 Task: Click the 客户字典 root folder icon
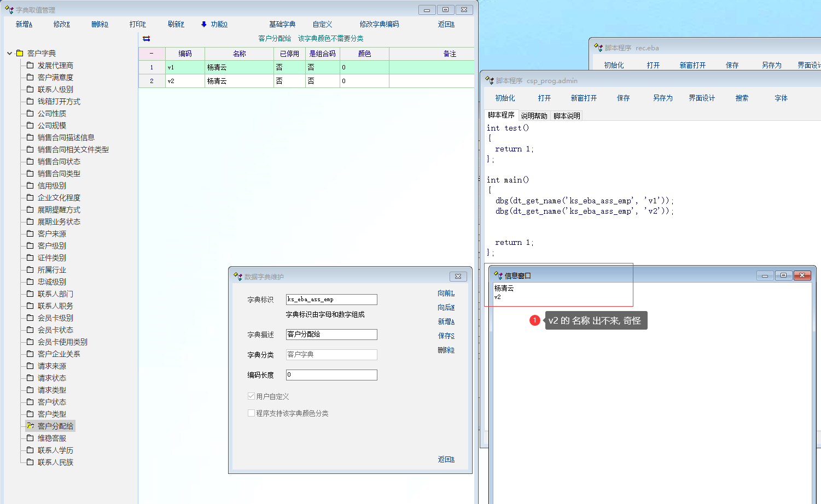click(20, 53)
